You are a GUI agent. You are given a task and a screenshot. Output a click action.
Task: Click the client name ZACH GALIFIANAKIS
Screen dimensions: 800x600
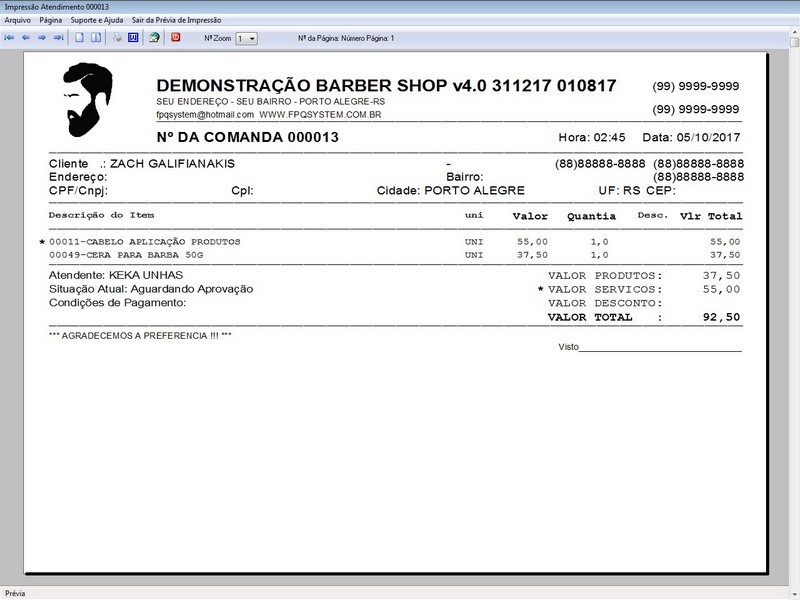(172, 164)
